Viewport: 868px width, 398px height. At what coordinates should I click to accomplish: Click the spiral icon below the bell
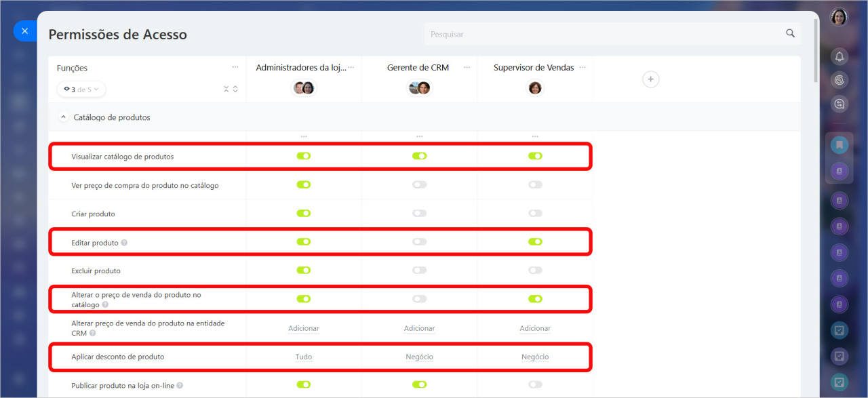[x=840, y=80]
